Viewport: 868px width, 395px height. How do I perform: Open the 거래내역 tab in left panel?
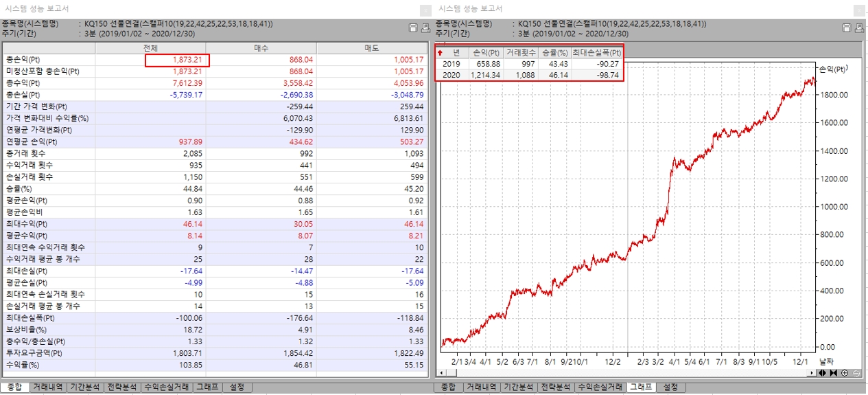50,387
